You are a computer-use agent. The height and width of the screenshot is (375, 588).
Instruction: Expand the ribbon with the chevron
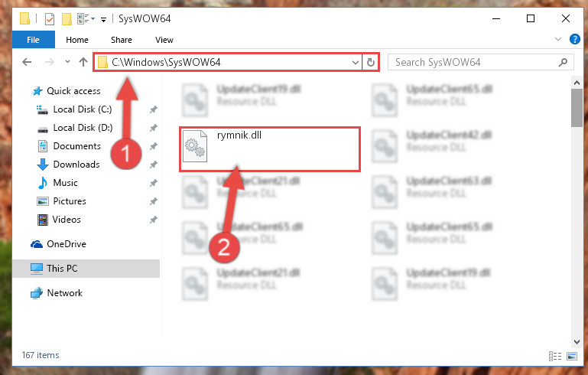click(558, 39)
